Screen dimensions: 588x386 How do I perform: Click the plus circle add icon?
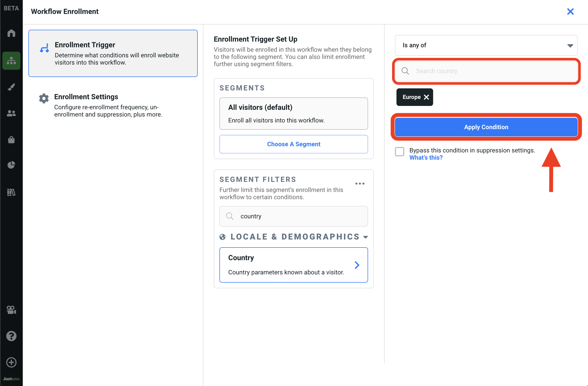click(11, 362)
